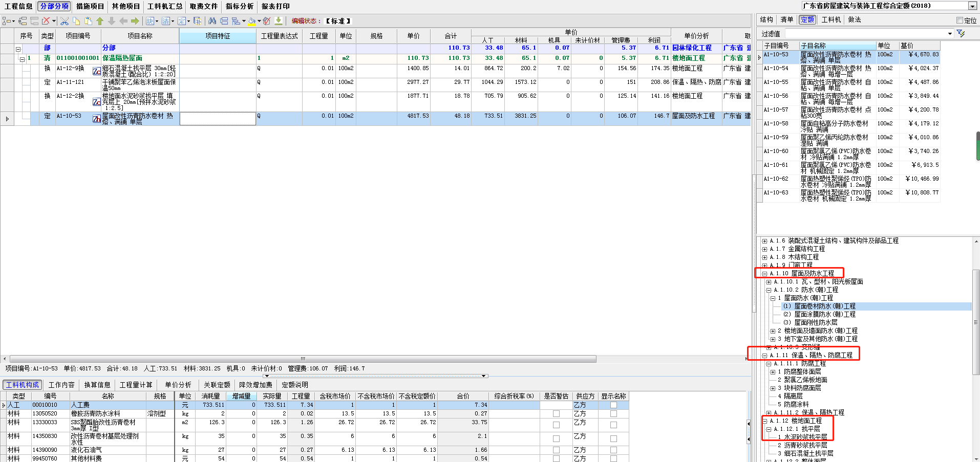Toggle 是否暂估 checkbox for SBS聚酯胎改性沥青卷材
The image size is (980, 462).
point(556,425)
